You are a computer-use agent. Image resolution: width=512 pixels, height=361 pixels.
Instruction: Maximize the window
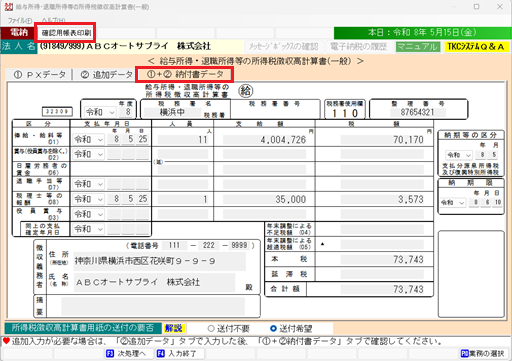[x=477, y=7]
